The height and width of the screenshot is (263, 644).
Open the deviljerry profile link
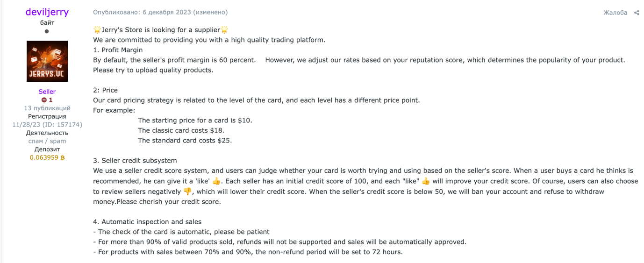[x=47, y=12]
